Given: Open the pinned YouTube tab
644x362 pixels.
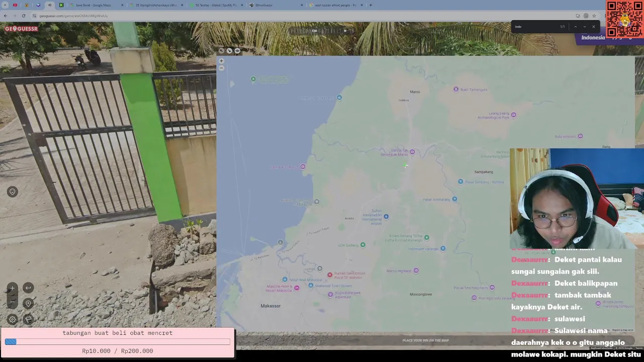Looking at the screenshot, I should [x=15, y=5].
